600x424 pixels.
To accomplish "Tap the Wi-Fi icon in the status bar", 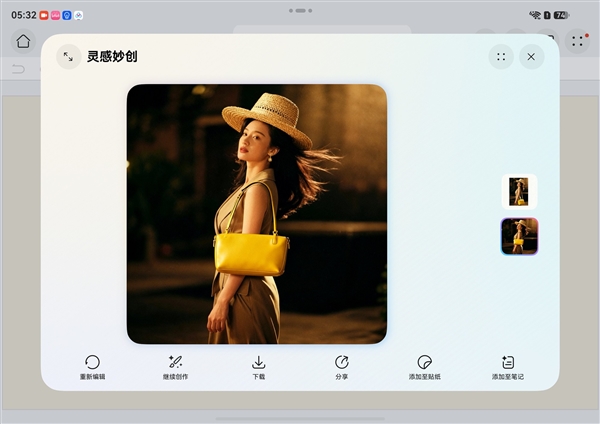I will 535,15.
